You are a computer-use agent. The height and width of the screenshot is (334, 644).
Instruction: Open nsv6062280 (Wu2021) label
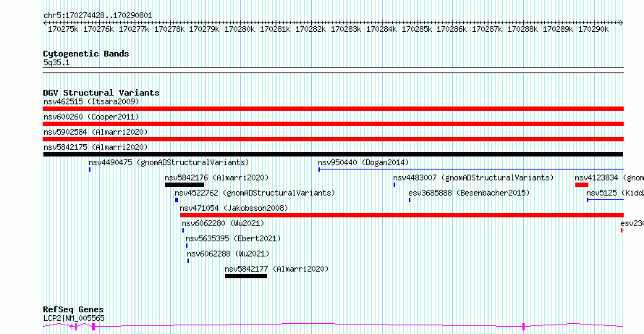(x=223, y=223)
